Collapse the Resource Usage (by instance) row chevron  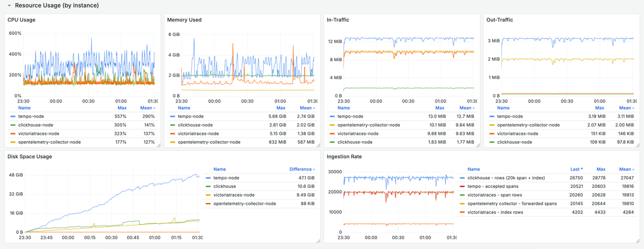tap(9, 5)
